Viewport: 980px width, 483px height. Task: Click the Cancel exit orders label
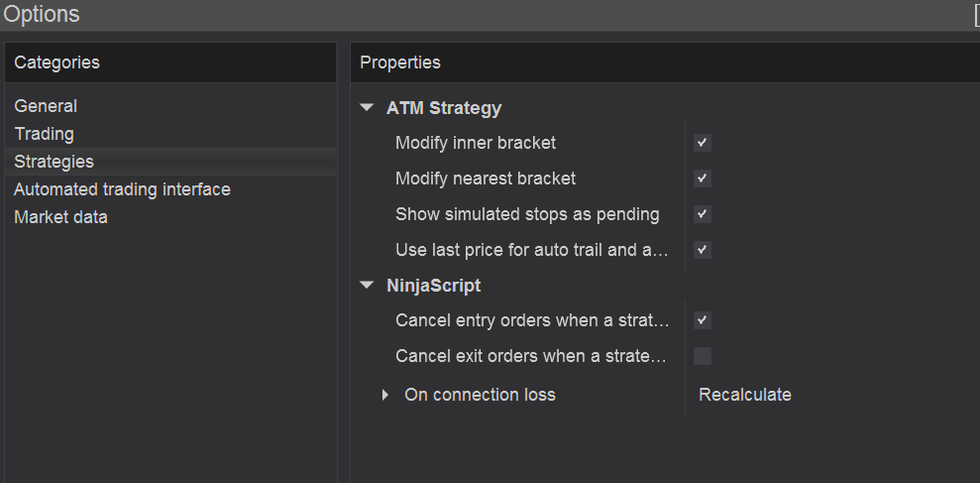tap(532, 356)
